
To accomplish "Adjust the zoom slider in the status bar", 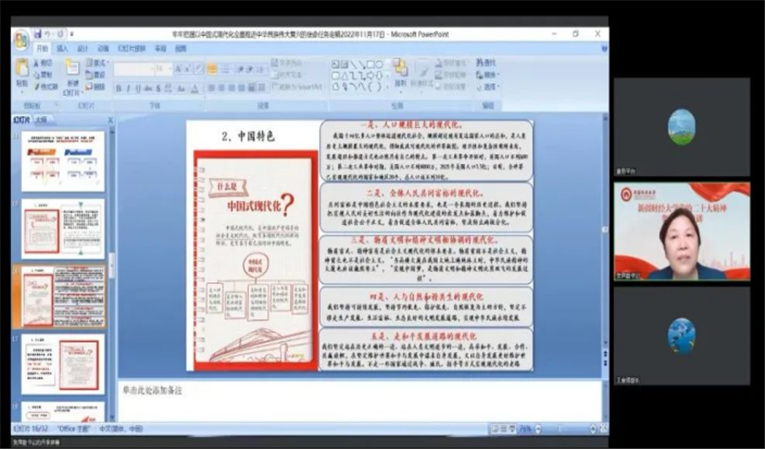I will 560,427.
